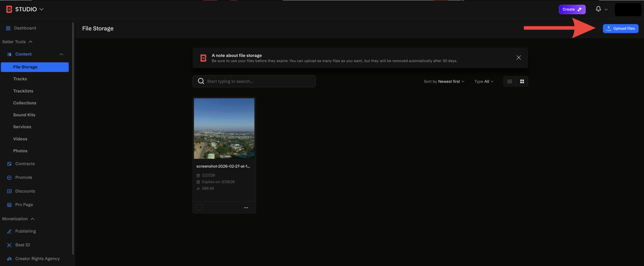
Task: Click the notification bell icon
Action: [598, 9]
